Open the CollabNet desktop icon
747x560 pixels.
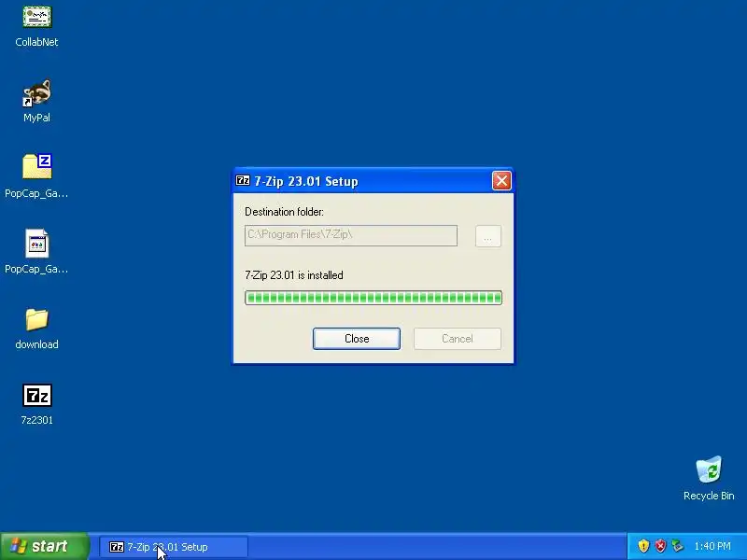point(36,17)
